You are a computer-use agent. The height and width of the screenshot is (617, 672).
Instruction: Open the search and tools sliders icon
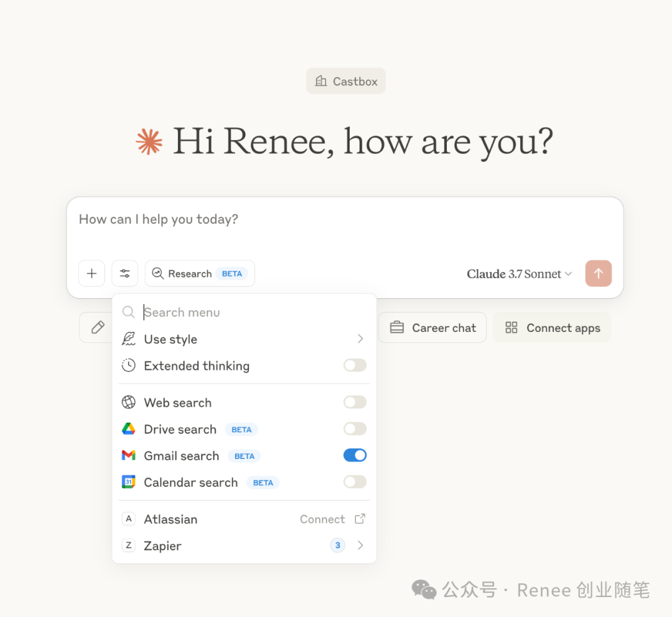click(124, 273)
